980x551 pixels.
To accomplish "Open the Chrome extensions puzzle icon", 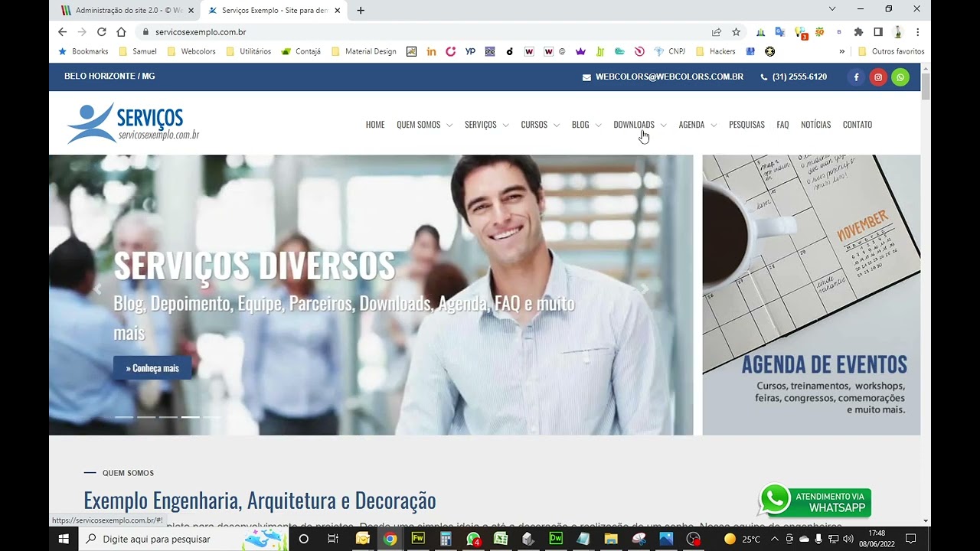I will click(858, 32).
